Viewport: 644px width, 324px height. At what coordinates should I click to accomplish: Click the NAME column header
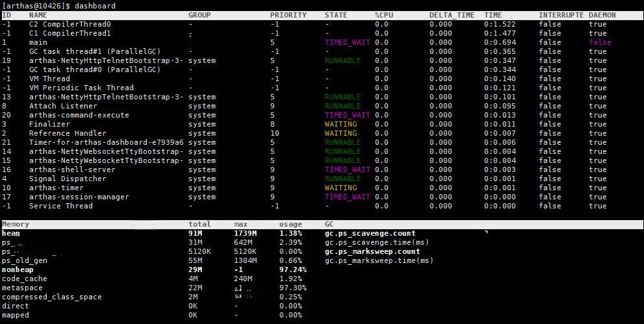click(x=38, y=15)
